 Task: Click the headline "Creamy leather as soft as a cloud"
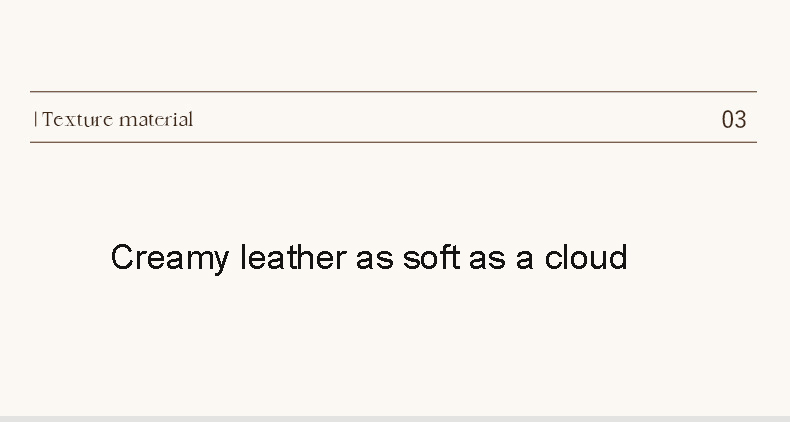point(369,258)
